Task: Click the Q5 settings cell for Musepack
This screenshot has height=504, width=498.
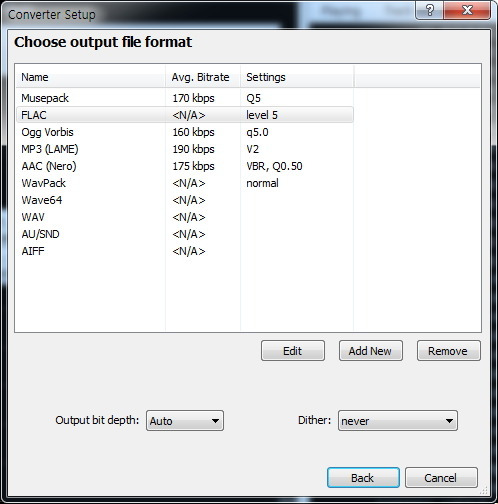Action: tap(253, 98)
